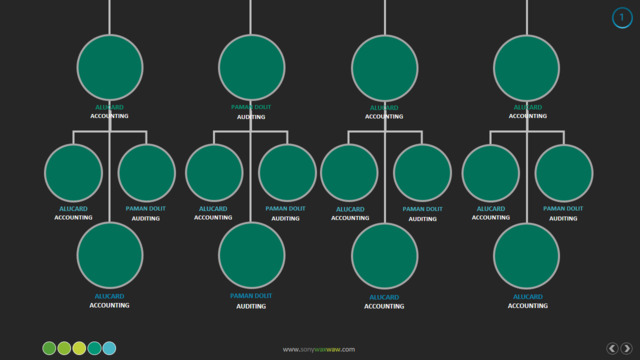Pick the dark green palette swatch
This screenshot has width=640, height=360.
point(49,348)
